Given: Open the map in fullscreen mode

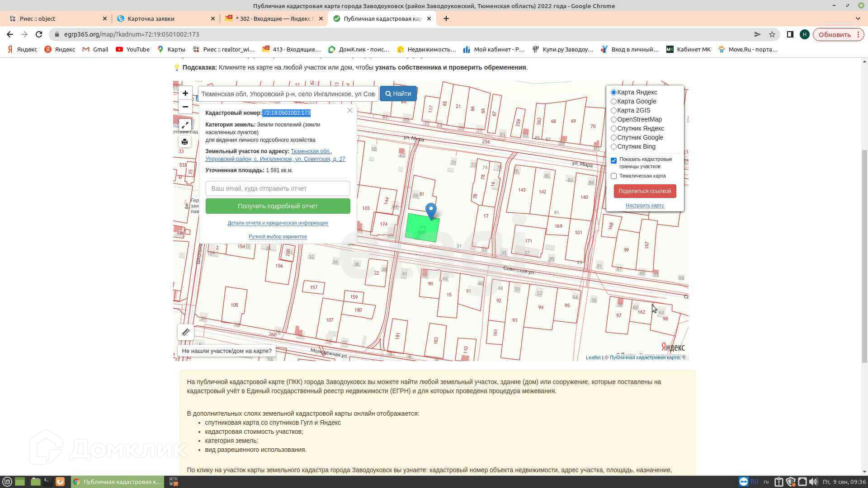Looking at the screenshot, I should 185,125.
